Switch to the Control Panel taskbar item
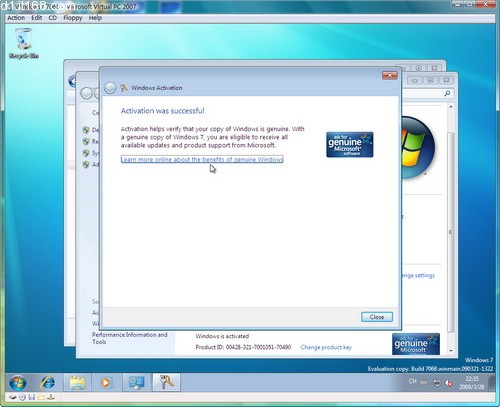 click(137, 382)
